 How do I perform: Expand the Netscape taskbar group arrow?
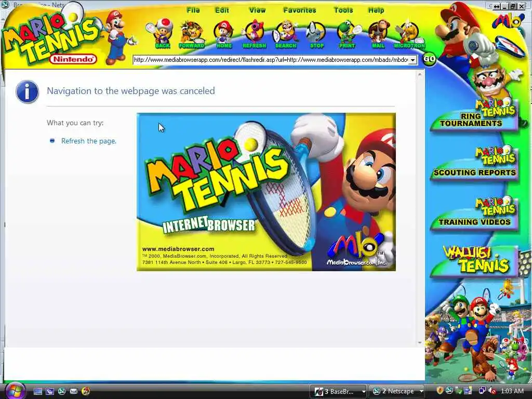pyautogui.click(x=421, y=392)
